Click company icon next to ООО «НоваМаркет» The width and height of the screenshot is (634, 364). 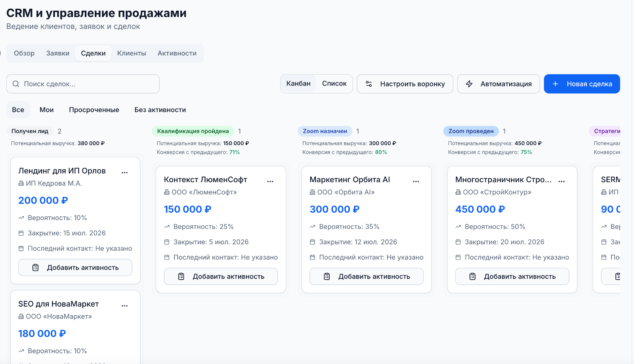21,316
